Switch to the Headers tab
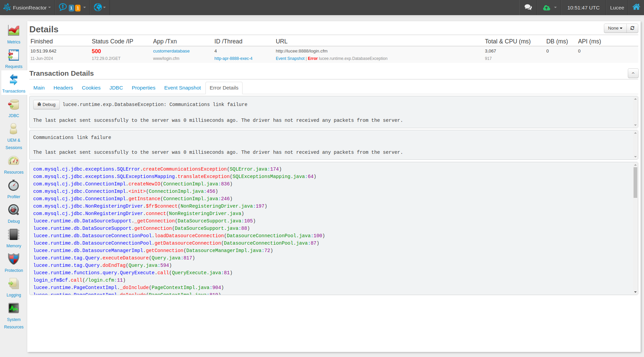The image size is (644, 357). [x=63, y=88]
